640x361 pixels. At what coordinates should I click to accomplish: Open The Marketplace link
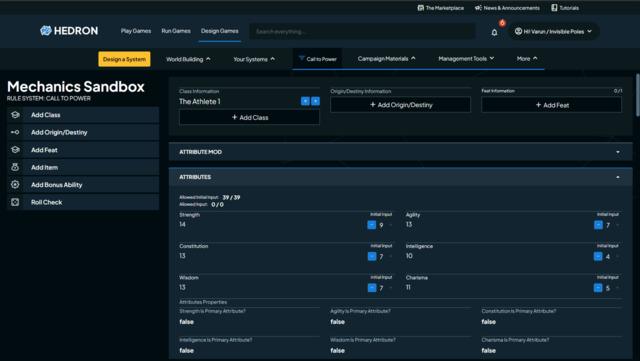coord(440,8)
